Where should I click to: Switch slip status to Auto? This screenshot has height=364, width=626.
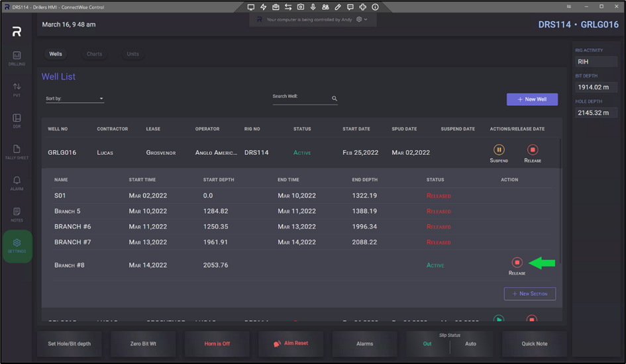[471, 344]
